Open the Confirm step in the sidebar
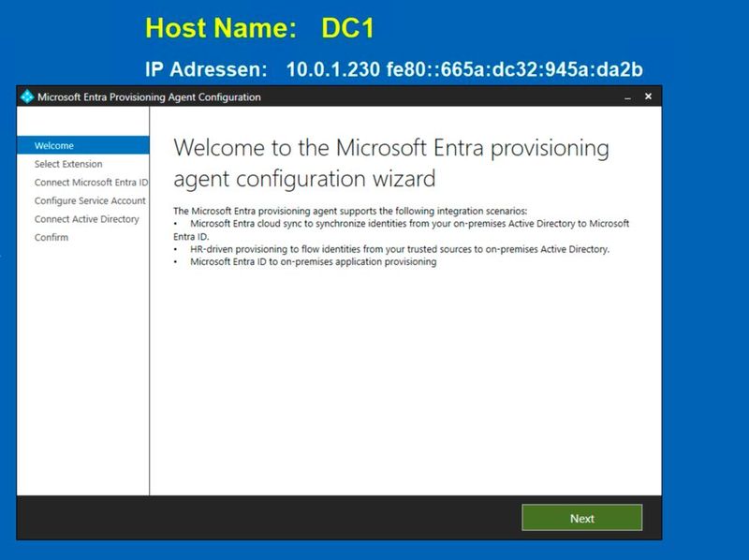This screenshot has width=749, height=560. 51,236
